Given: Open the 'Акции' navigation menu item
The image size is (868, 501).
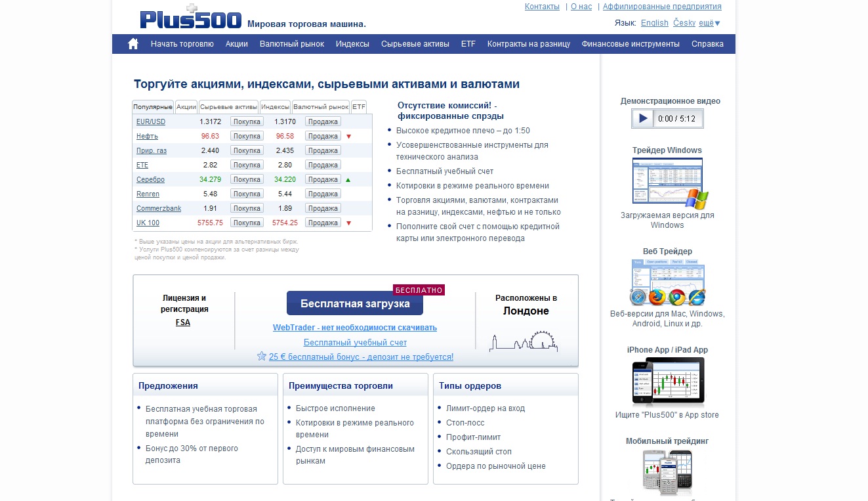Looking at the screenshot, I should 237,44.
